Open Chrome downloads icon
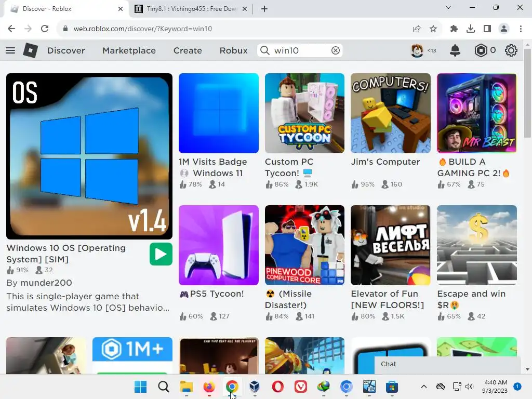 [x=471, y=29]
